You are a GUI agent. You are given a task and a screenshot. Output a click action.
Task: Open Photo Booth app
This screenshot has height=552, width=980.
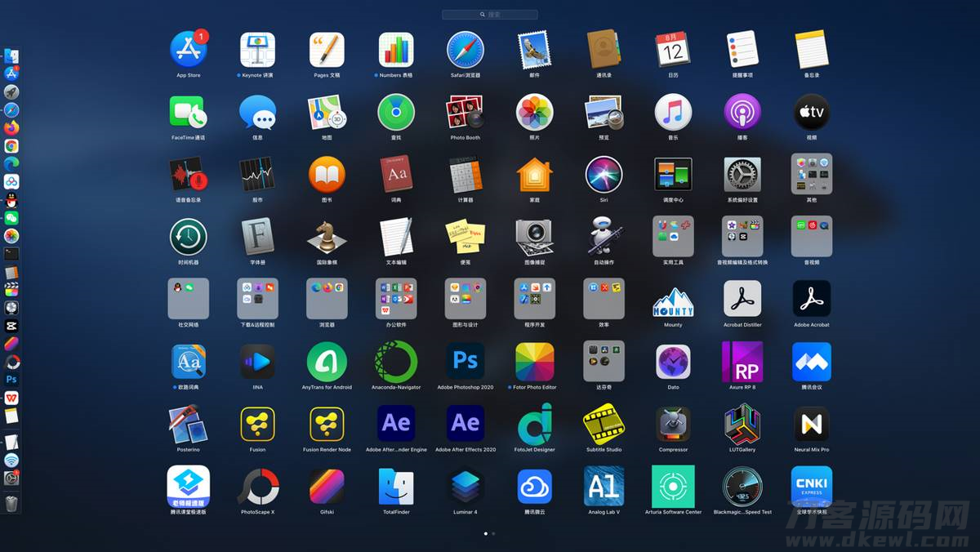click(x=465, y=113)
